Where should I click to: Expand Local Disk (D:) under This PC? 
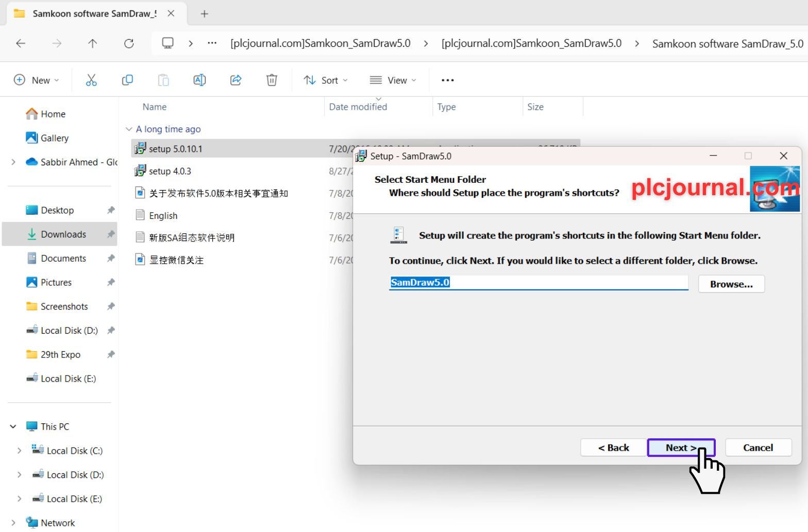19,475
